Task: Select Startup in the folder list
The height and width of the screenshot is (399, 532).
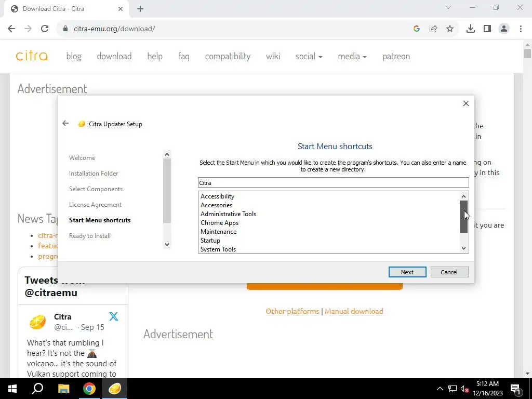Action: [x=210, y=241]
